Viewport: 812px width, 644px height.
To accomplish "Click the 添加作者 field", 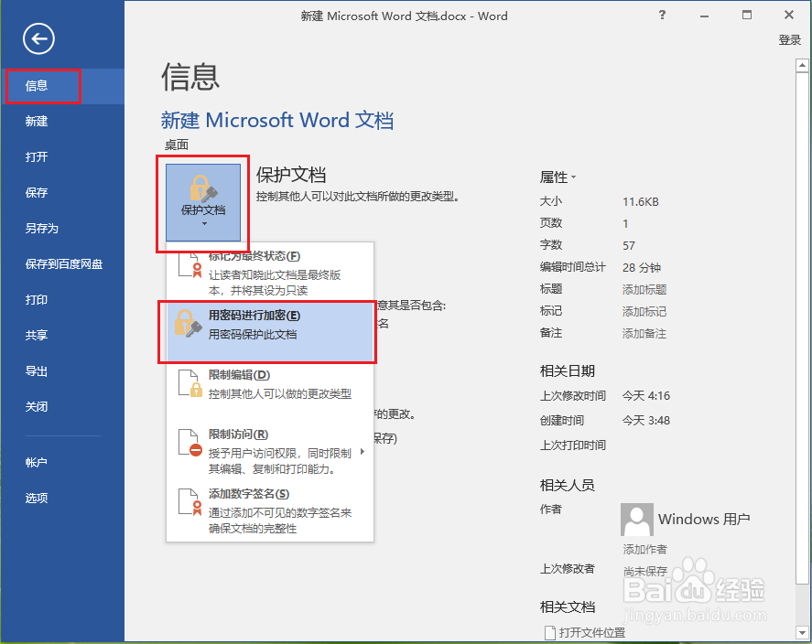I will point(644,550).
